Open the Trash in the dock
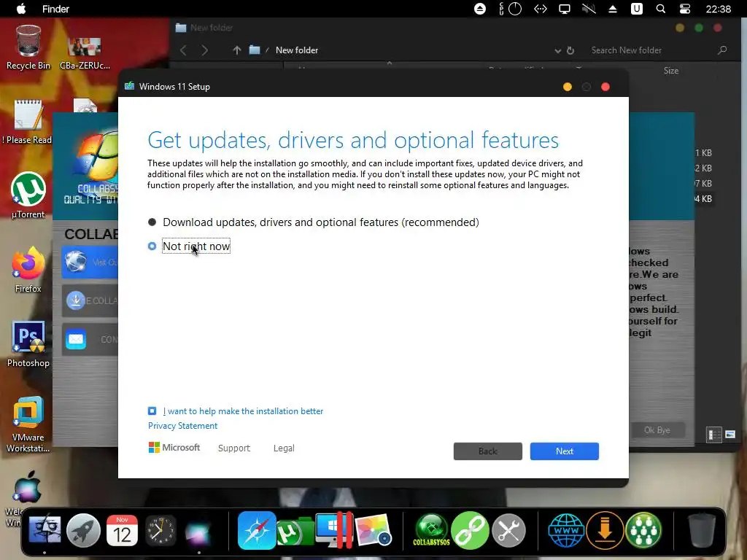The height and width of the screenshot is (560, 747). pos(702,530)
